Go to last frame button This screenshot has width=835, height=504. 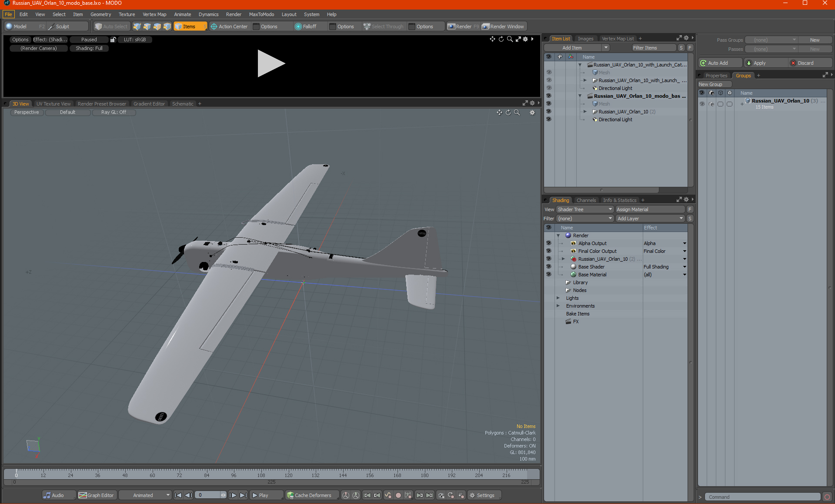[244, 495]
